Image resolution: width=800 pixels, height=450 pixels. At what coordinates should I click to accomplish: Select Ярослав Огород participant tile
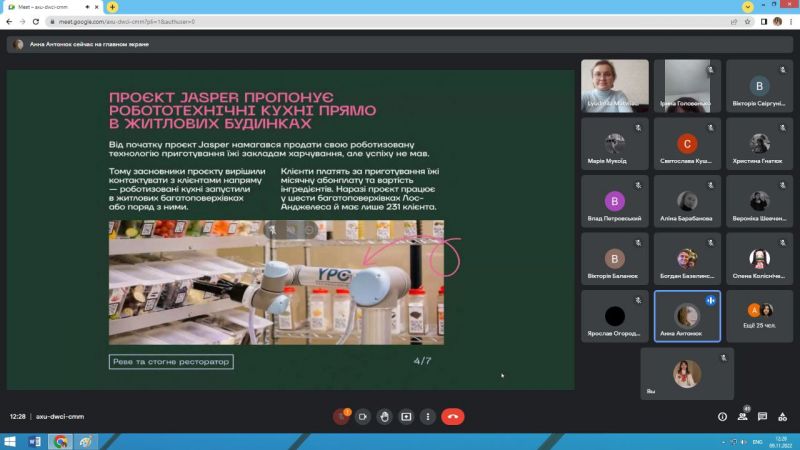tap(615, 316)
